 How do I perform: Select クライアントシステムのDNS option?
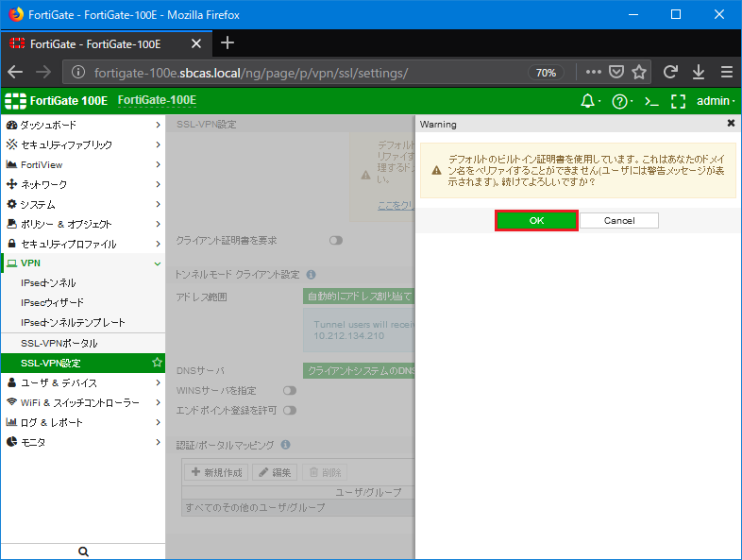(x=359, y=370)
